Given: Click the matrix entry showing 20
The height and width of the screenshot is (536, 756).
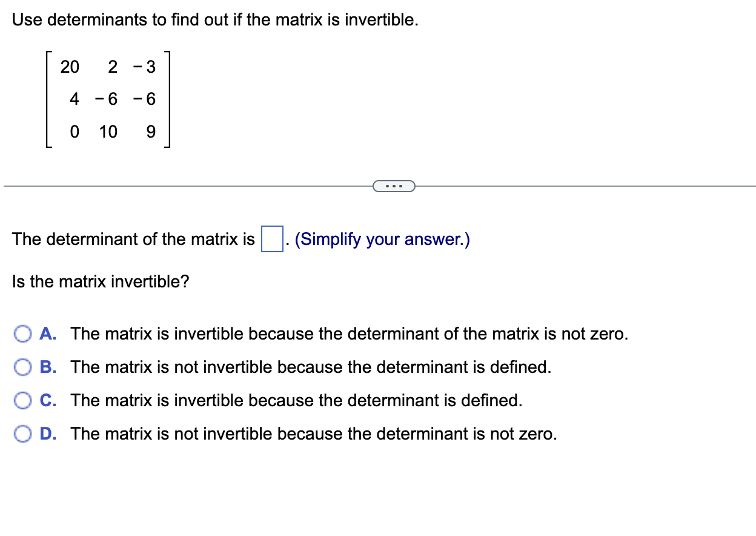Looking at the screenshot, I should click(x=69, y=67).
